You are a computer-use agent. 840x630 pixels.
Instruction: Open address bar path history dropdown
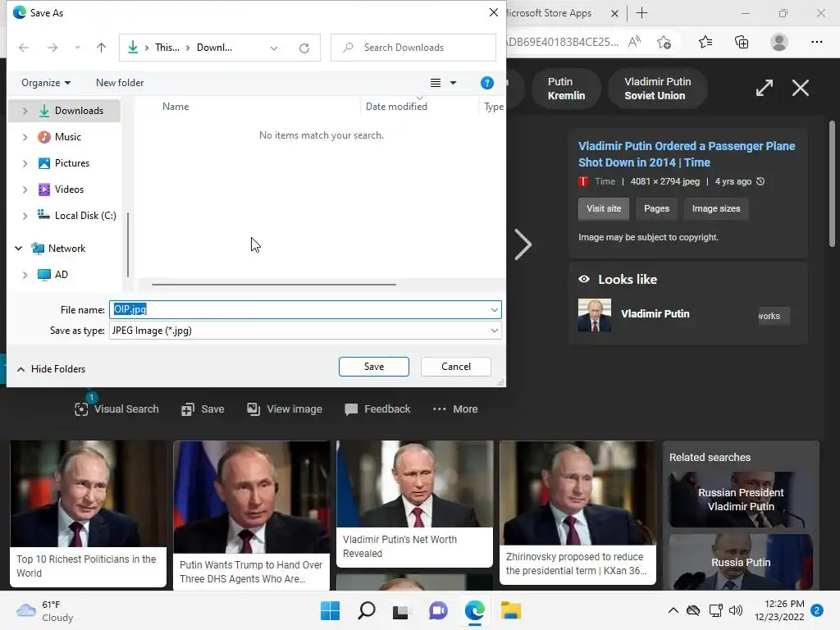click(274, 48)
